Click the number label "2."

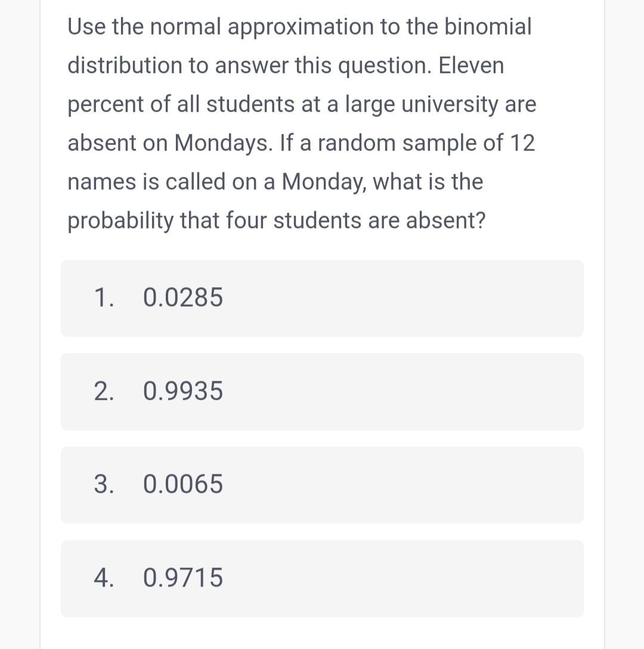[x=104, y=391]
